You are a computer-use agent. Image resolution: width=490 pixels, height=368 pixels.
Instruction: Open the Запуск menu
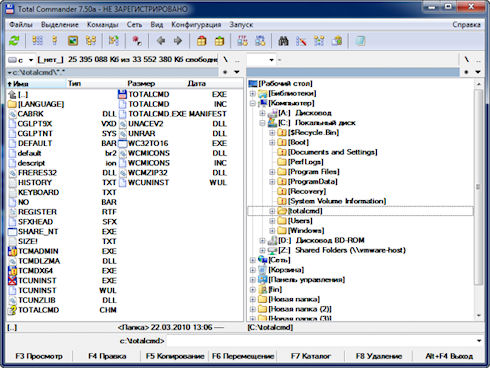point(241,25)
